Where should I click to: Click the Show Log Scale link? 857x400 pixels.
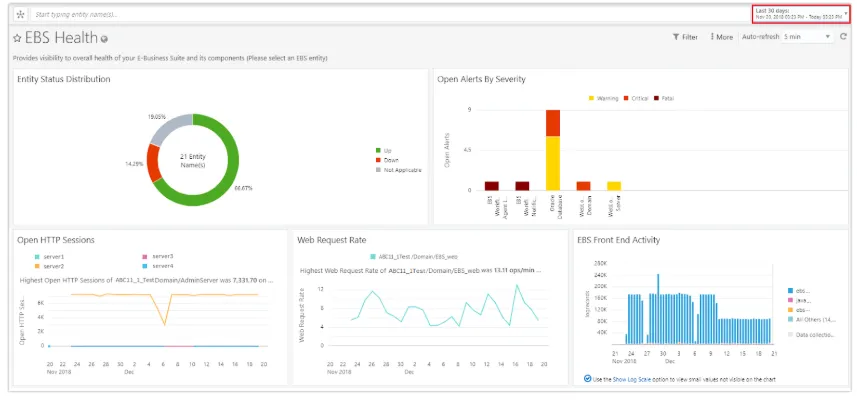tap(631, 379)
